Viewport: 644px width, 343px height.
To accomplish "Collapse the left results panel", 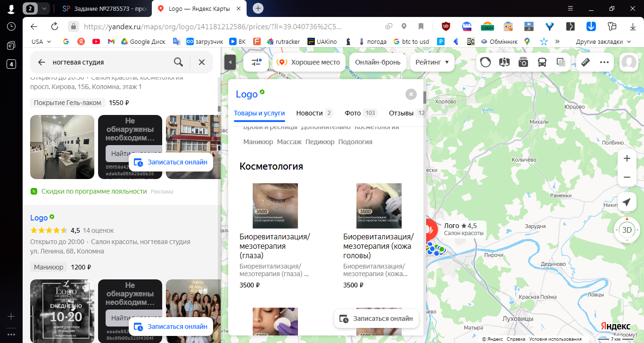I will [x=230, y=62].
